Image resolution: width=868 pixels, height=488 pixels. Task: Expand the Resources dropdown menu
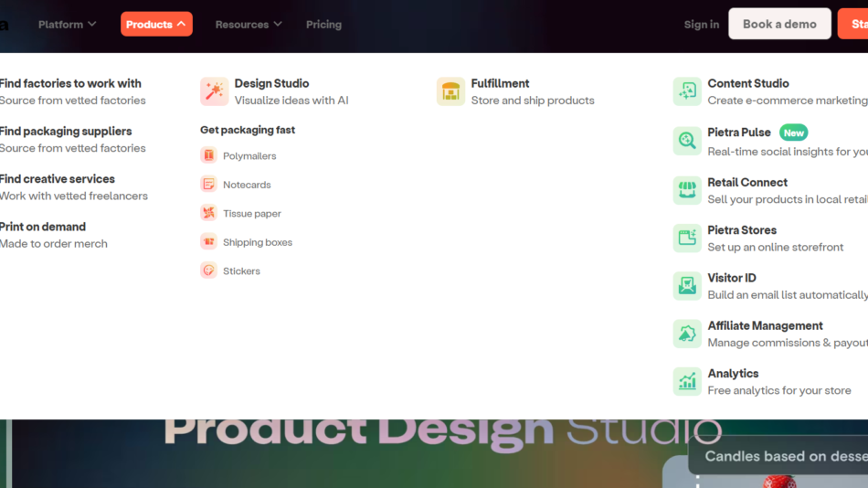click(248, 25)
